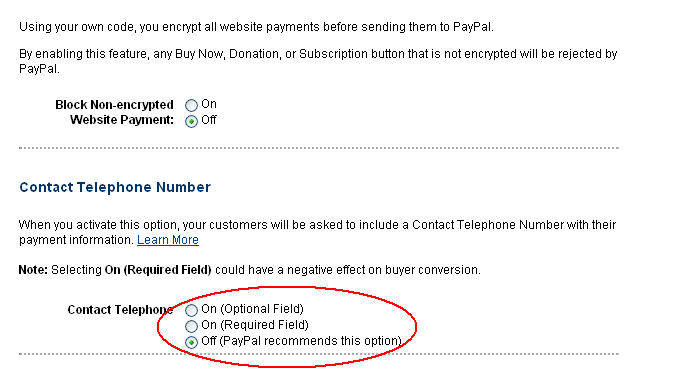Select Off radio for Block Non-encrypted Payment
Screen dimensions: 678x378
[x=191, y=121]
